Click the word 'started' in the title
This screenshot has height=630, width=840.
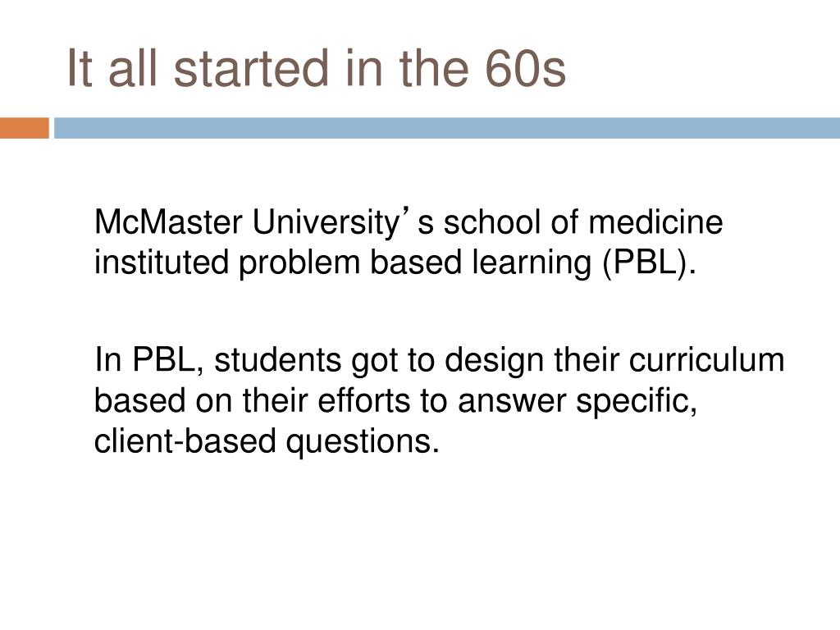[251, 69]
